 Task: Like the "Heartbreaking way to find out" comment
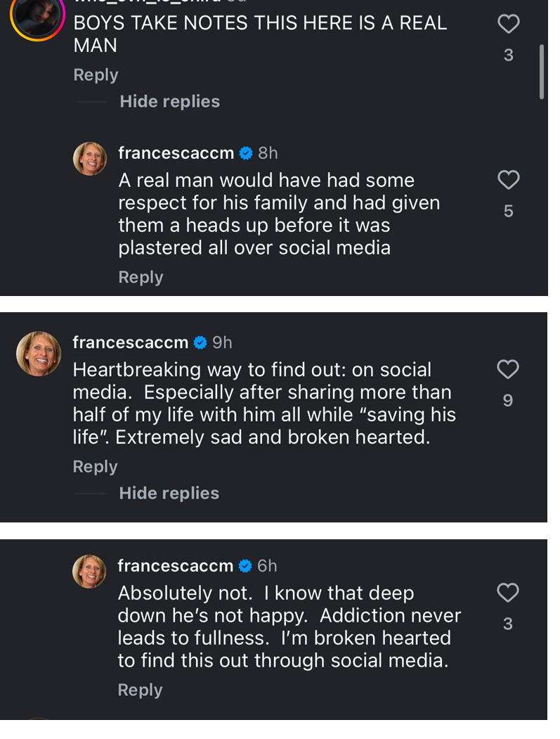(x=508, y=369)
